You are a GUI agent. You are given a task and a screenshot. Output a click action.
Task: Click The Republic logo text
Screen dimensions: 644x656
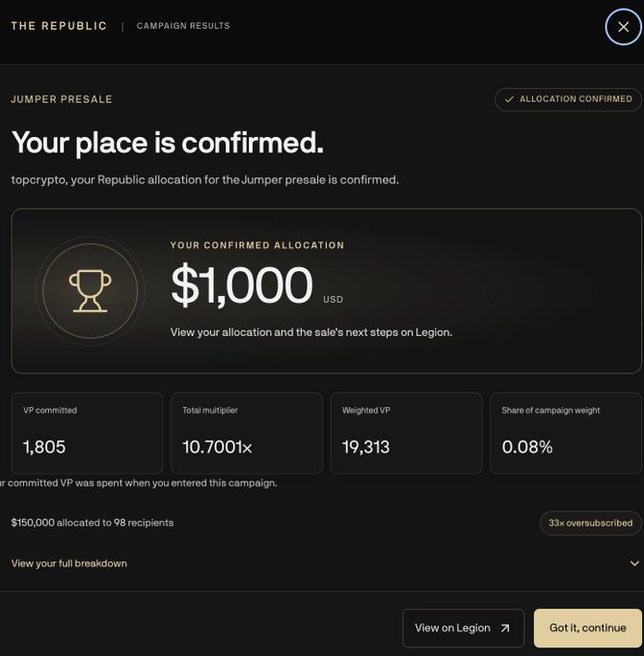pos(59,26)
